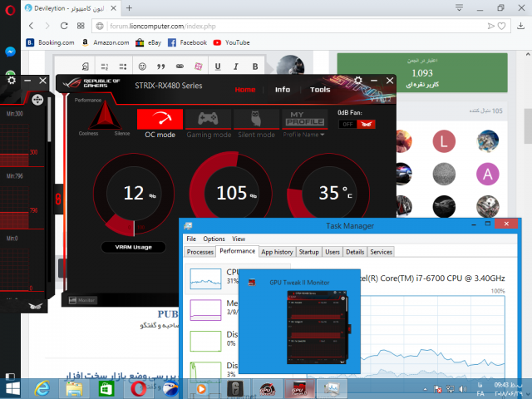Select Memory graph in Task Manager
532x399 pixels.
(205, 310)
